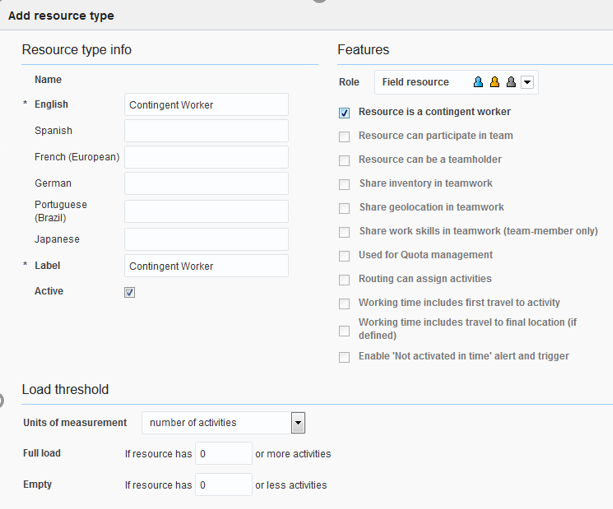The height and width of the screenshot is (509, 613).
Task: Open the Role dropdown arrow
Action: click(527, 82)
